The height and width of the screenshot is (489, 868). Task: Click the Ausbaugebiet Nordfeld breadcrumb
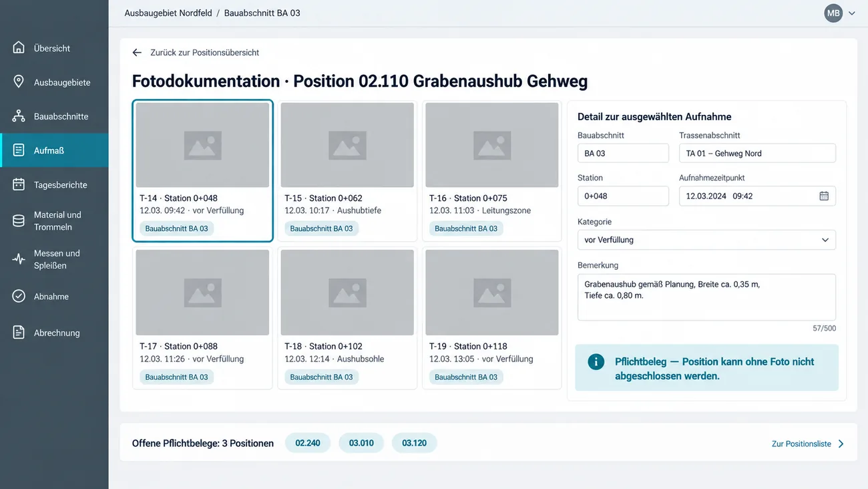pyautogui.click(x=168, y=13)
